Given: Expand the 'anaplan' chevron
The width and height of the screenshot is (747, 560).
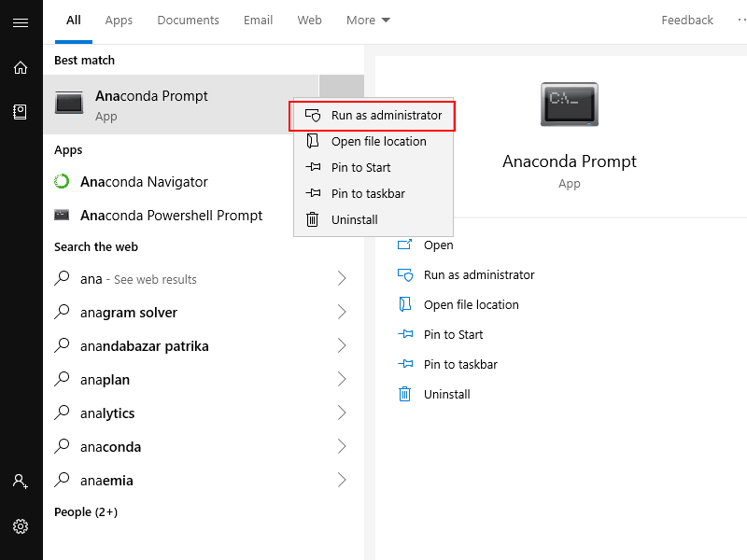Looking at the screenshot, I should pos(342,379).
